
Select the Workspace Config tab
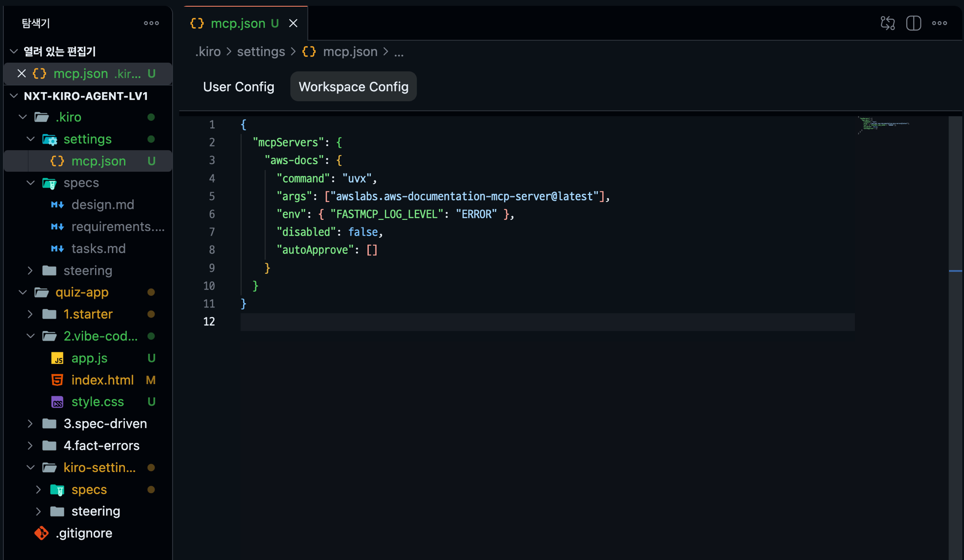[x=353, y=87]
